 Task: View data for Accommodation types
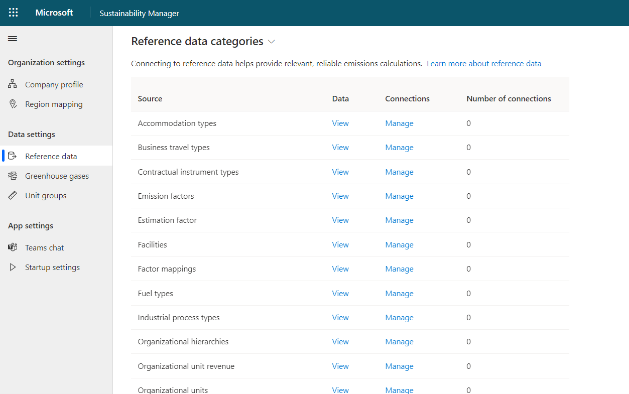tap(340, 123)
